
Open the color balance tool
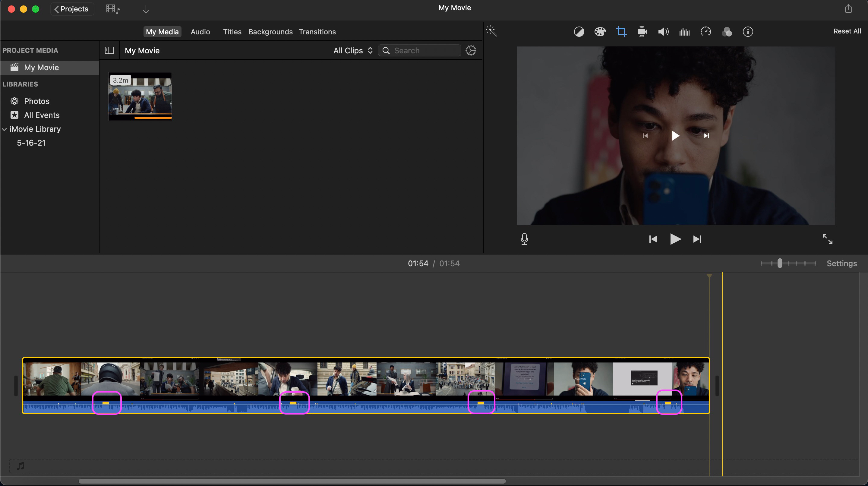(579, 32)
